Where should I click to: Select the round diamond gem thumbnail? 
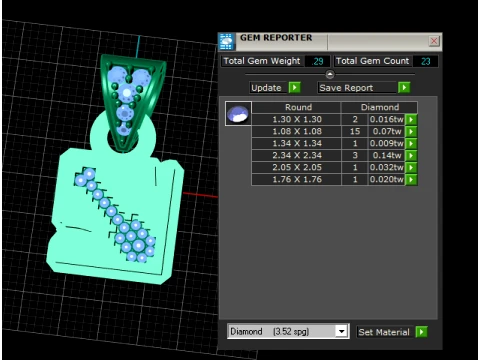[238, 113]
